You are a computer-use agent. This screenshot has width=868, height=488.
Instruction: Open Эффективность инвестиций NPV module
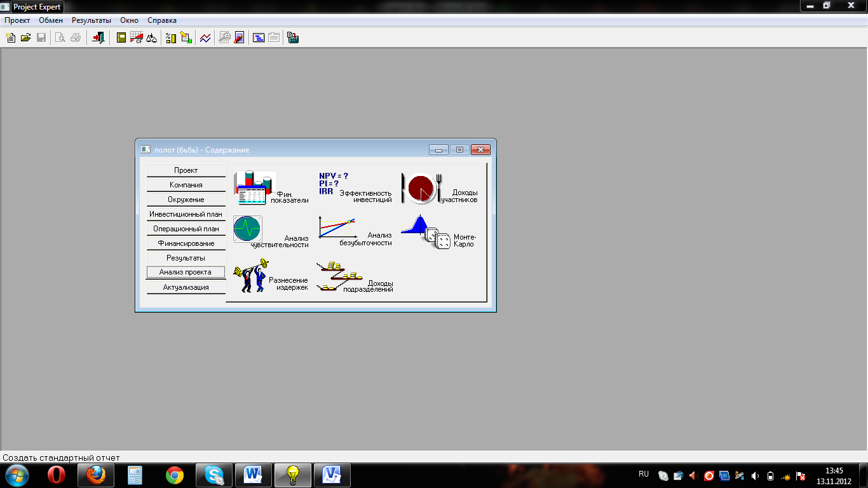tap(355, 187)
